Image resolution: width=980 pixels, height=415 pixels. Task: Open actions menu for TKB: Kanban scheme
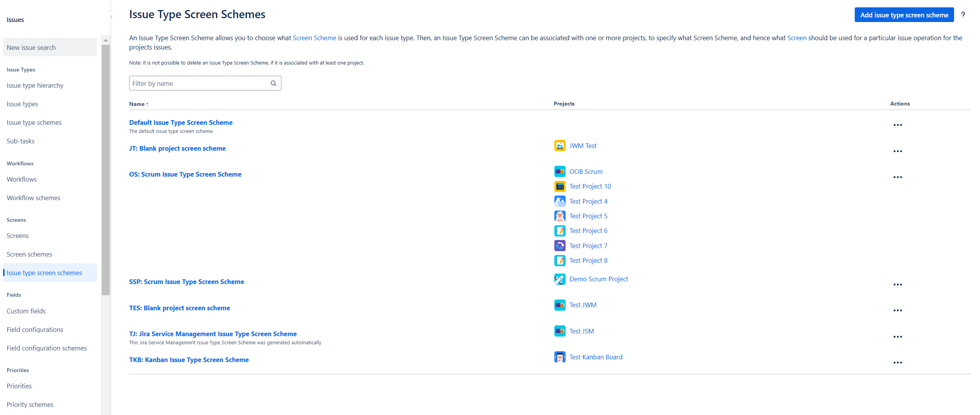point(898,362)
